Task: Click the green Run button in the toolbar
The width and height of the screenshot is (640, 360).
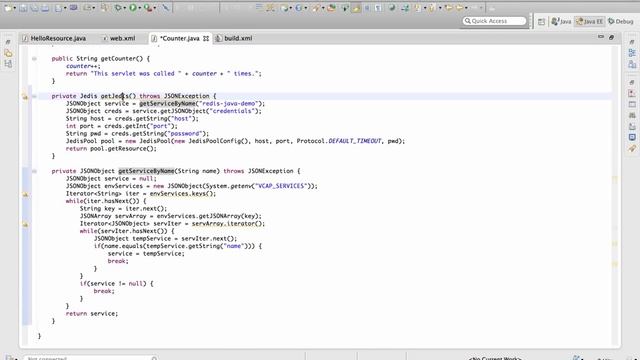Action: tap(133, 8)
